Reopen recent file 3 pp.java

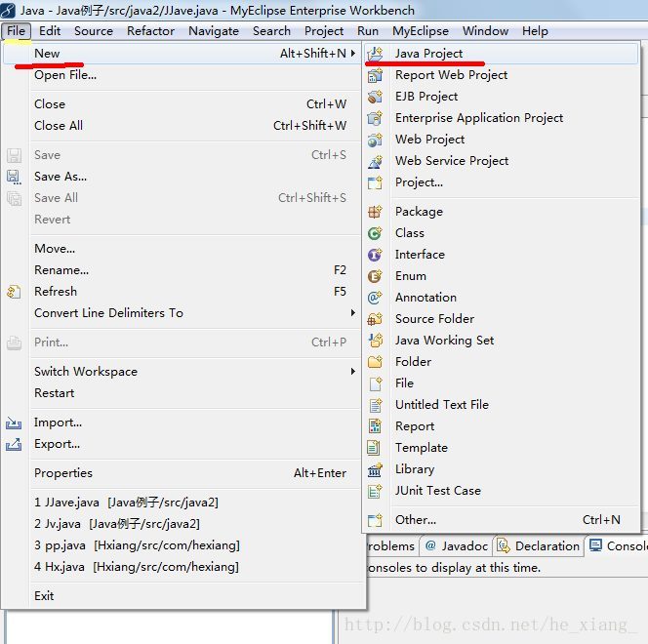click(x=182, y=545)
